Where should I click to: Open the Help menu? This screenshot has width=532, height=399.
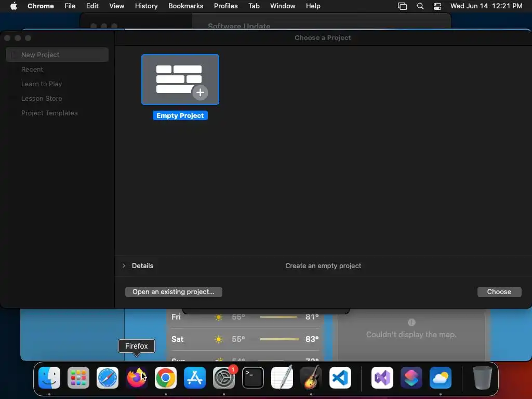[313, 6]
